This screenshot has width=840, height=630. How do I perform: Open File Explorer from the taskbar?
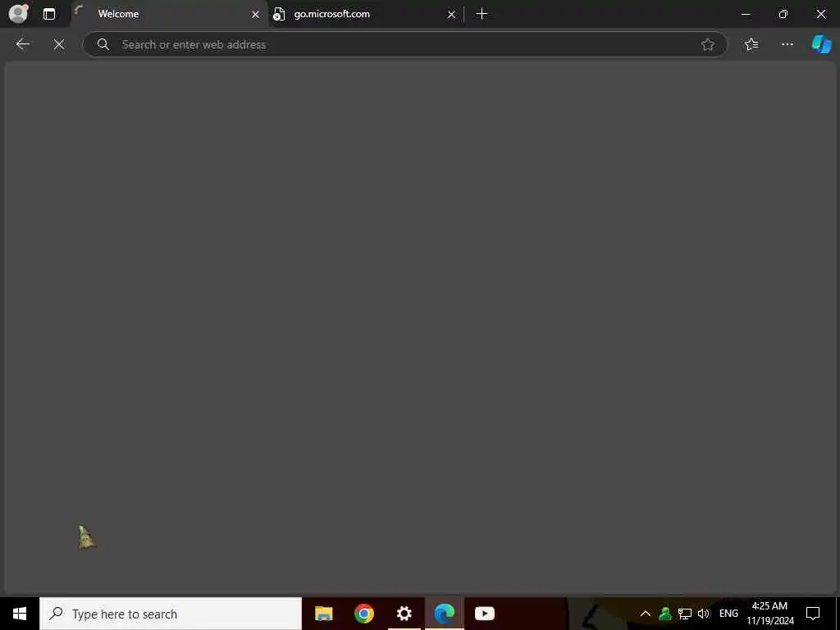tap(323, 614)
